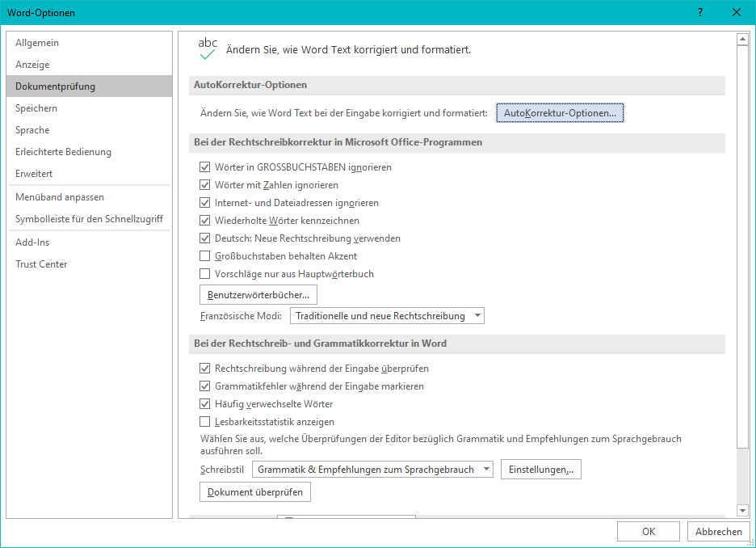Open Erleichterte Bedienung settings

coord(89,151)
